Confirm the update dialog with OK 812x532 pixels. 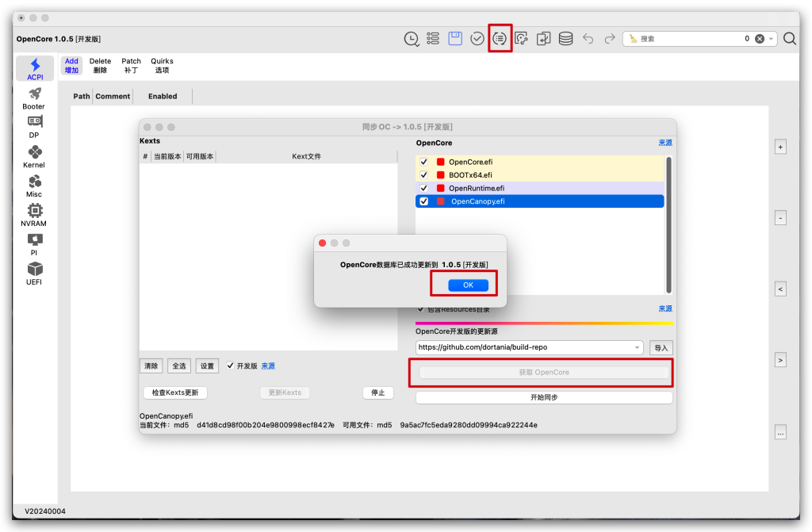(x=468, y=285)
